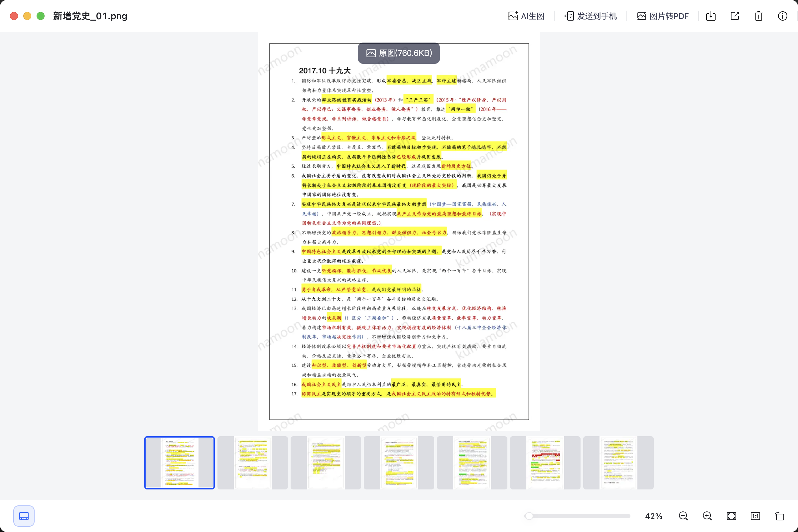Click the zoom in magnifier

pos(707,516)
